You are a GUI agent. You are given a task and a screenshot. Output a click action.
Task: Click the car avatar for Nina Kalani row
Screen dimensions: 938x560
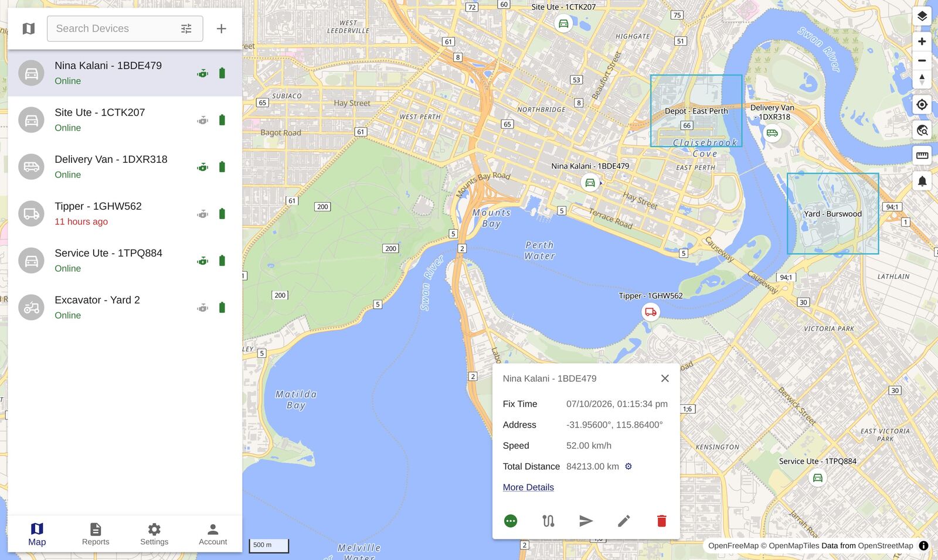[x=31, y=73]
